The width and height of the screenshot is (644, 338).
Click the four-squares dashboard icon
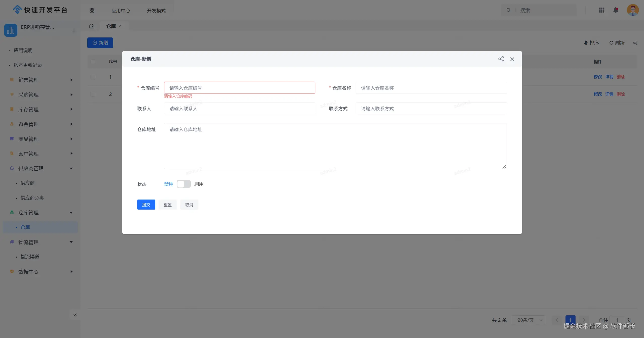[x=92, y=10]
